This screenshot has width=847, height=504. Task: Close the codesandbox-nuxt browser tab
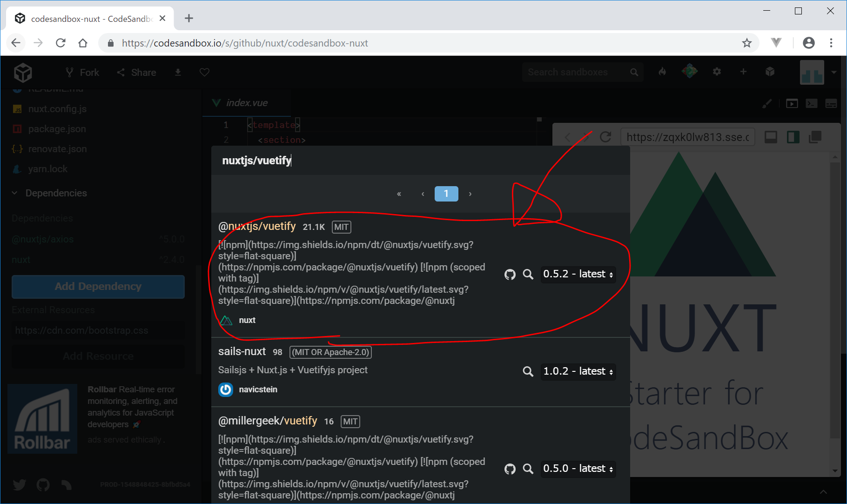[x=162, y=18]
